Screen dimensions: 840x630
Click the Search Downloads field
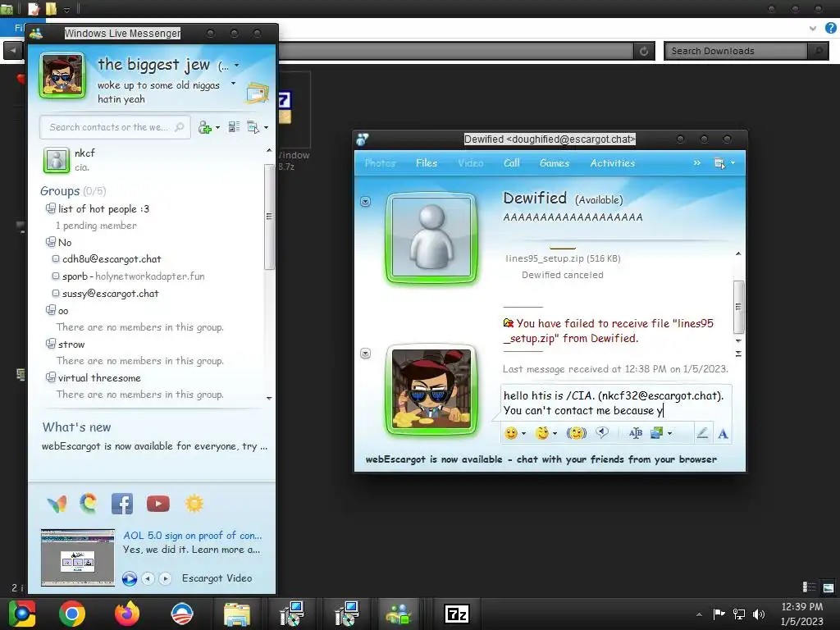point(737,51)
